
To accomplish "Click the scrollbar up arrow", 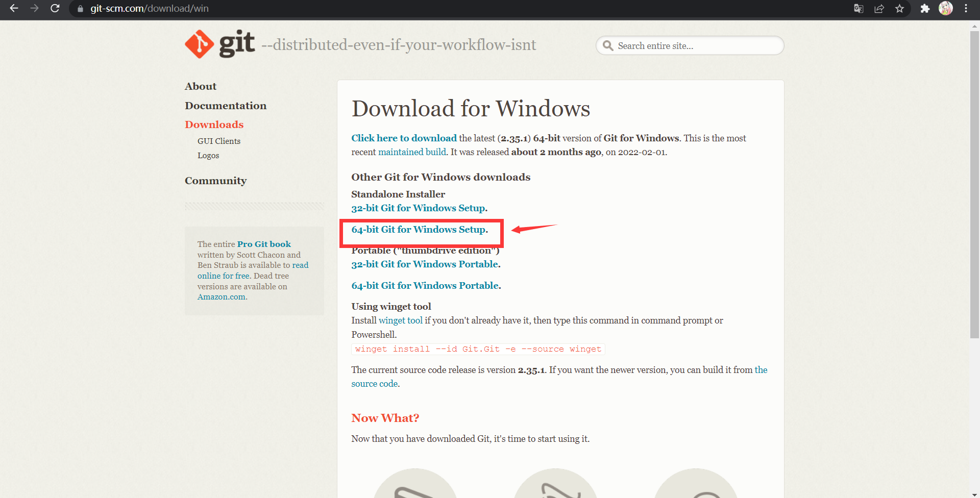I will coord(974,26).
